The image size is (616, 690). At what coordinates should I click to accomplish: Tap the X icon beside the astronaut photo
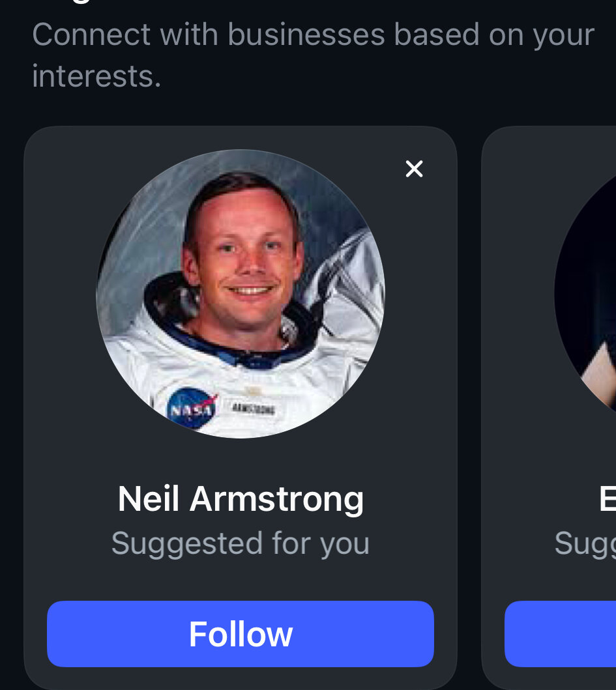tap(414, 169)
